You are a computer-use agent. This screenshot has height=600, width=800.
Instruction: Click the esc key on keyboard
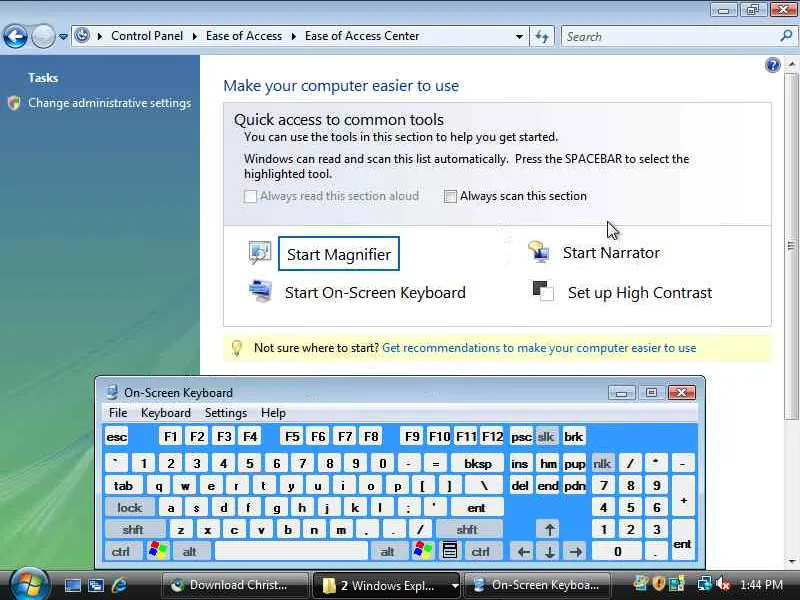click(x=117, y=437)
